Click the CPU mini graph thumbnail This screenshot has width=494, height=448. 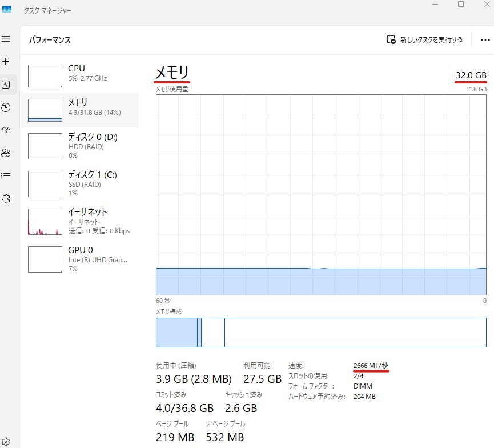coord(45,76)
